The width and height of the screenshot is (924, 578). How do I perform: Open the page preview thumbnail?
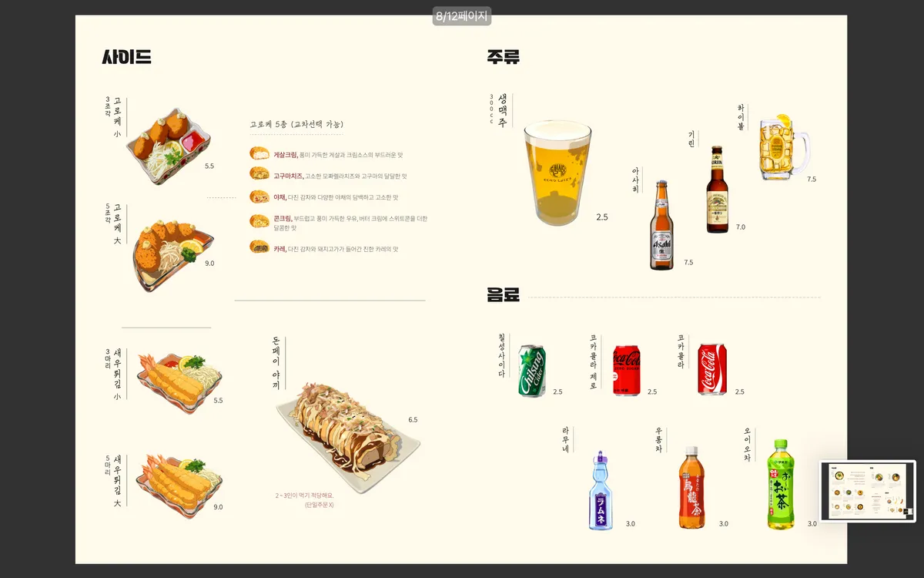coord(867,491)
